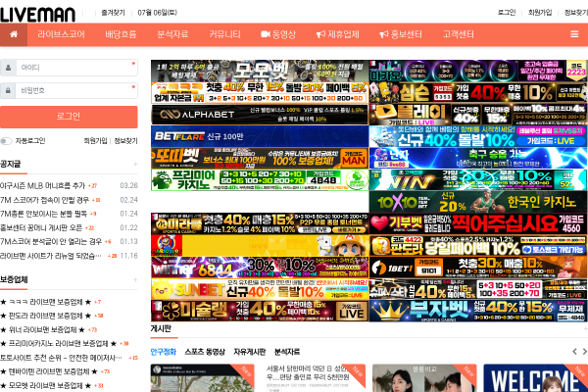Open notice 홍보센터 꽁머니 게시판 오픈
Screen dimensions: 588x392
click(x=41, y=227)
